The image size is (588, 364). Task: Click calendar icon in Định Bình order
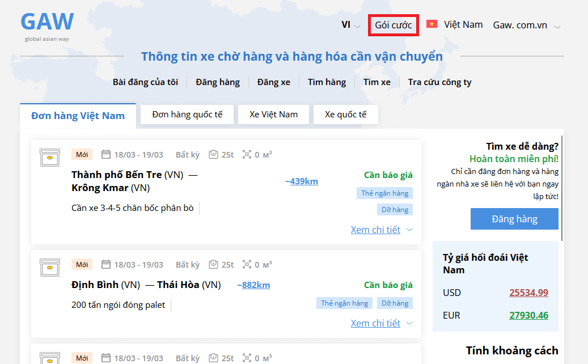pyautogui.click(x=105, y=265)
